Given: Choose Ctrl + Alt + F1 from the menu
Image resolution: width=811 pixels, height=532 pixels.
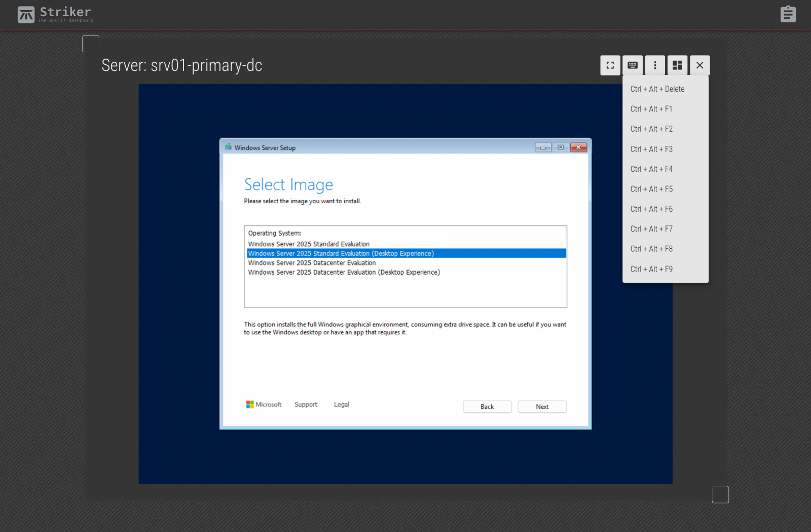Looking at the screenshot, I should (651, 109).
